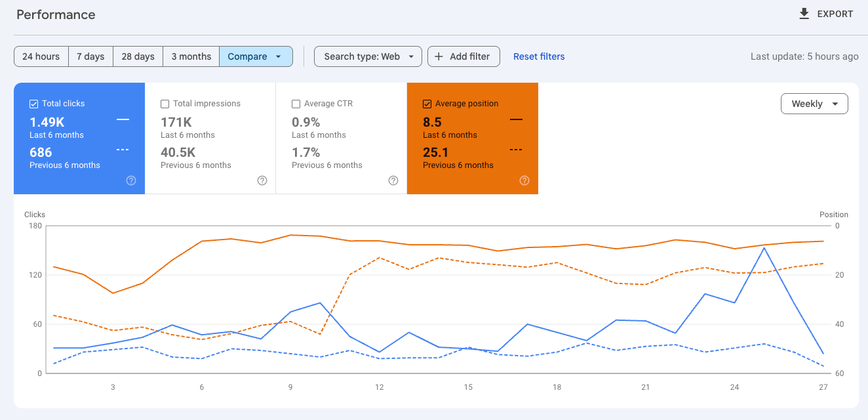This screenshot has height=420, width=868.
Task: Click the 8.5 average position value
Action: click(432, 122)
